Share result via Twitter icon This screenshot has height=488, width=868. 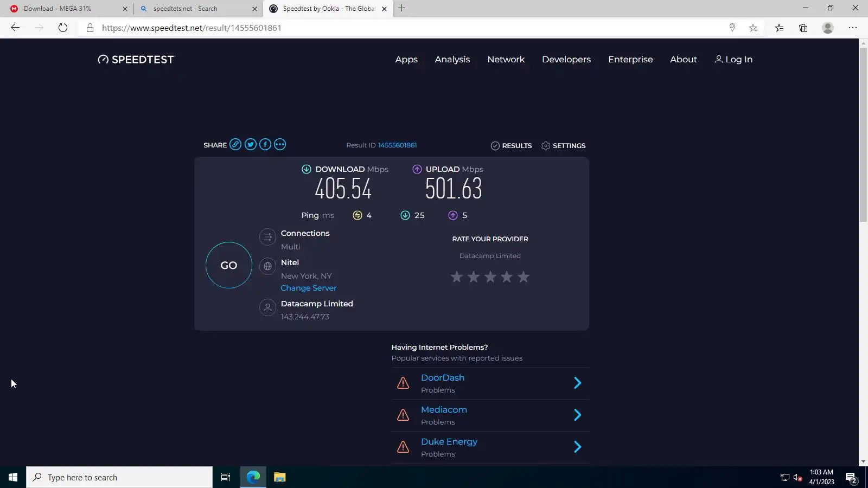[250, 144]
